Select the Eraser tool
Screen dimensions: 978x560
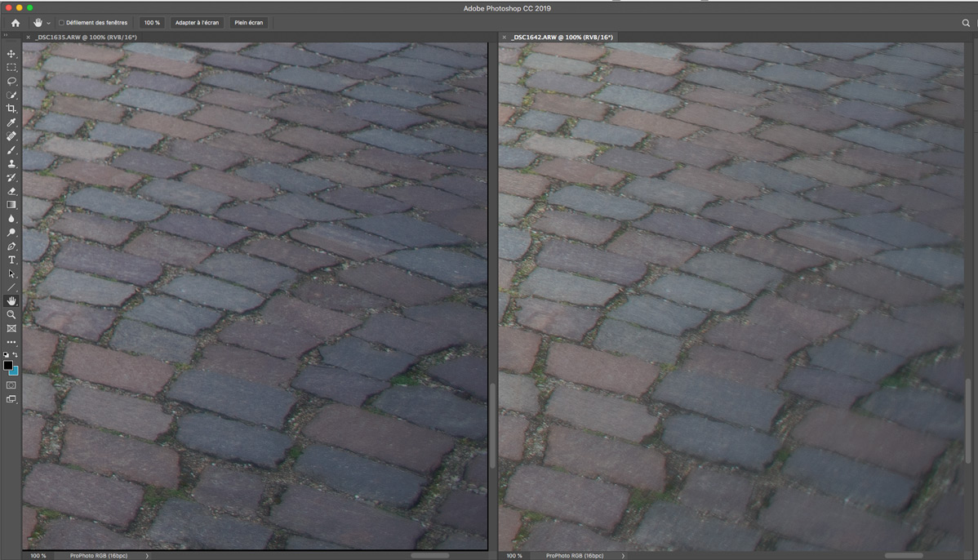[x=11, y=191]
